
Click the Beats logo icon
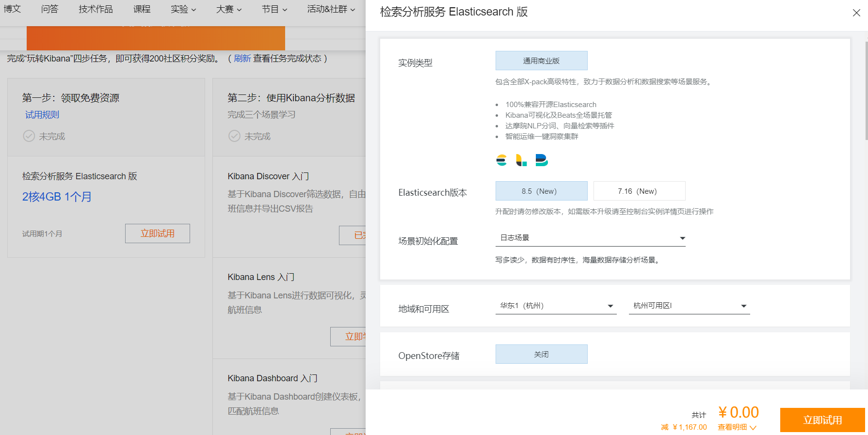point(542,160)
